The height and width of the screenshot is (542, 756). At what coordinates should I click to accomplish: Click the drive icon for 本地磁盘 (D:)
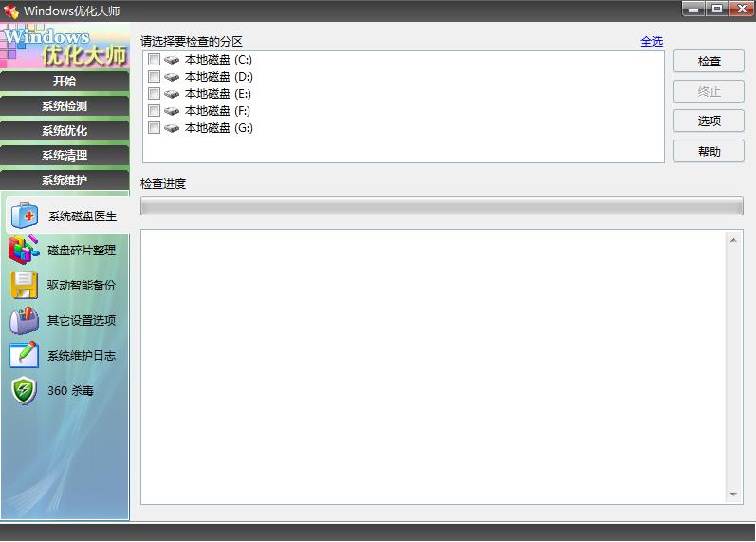tap(171, 77)
